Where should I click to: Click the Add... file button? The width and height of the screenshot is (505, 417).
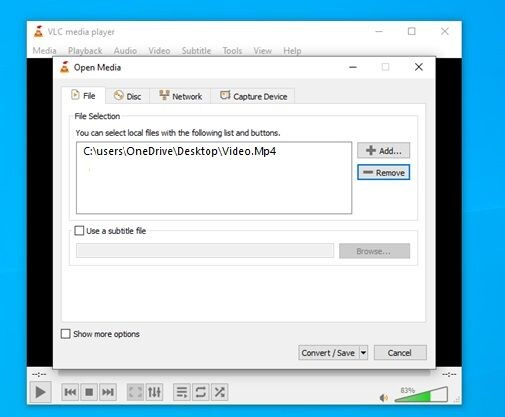click(384, 150)
